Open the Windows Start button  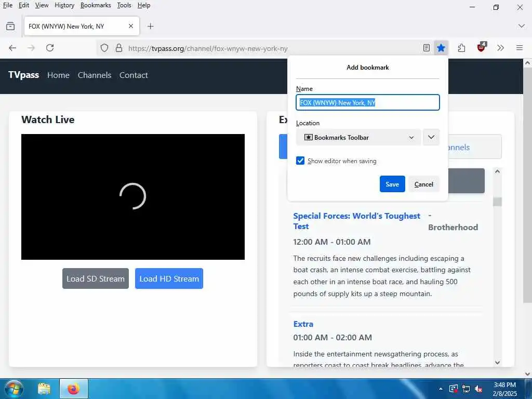tap(13, 389)
